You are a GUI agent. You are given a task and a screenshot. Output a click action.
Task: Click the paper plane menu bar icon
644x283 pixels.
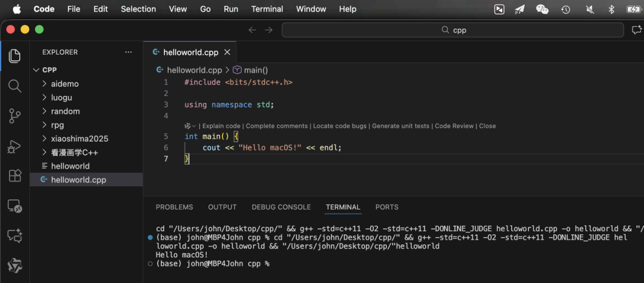pos(519,10)
